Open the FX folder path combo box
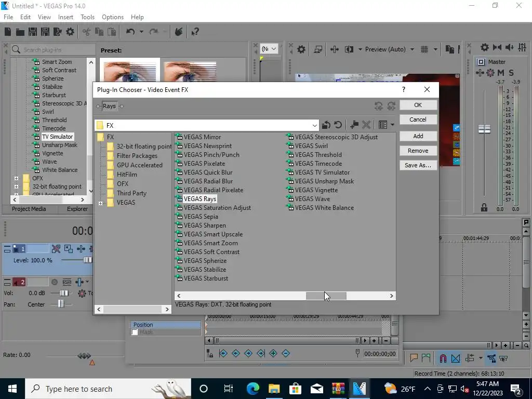Image resolution: width=532 pixels, height=399 pixels. [x=207, y=125]
